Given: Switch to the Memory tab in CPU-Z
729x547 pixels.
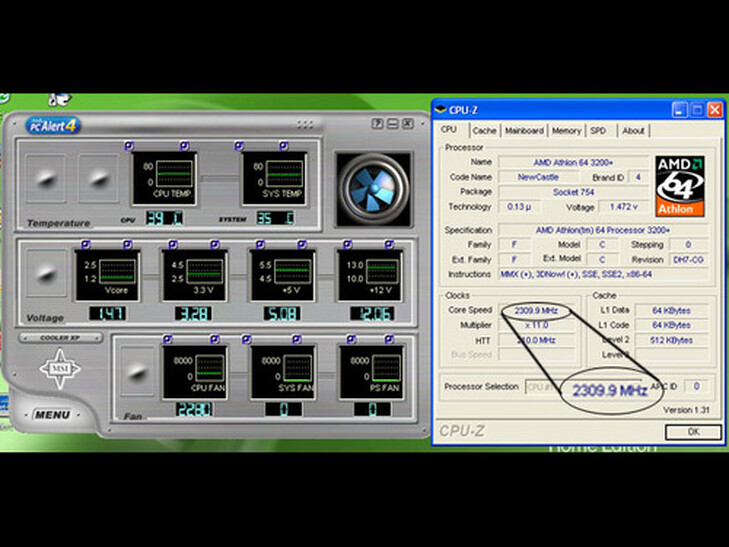Looking at the screenshot, I should tap(566, 131).
